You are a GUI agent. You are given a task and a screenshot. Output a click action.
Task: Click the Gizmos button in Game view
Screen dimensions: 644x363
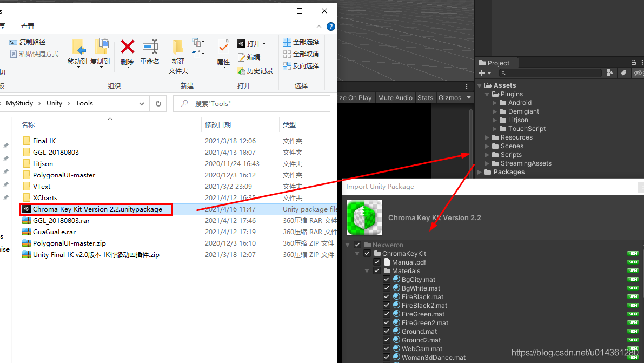click(x=450, y=97)
